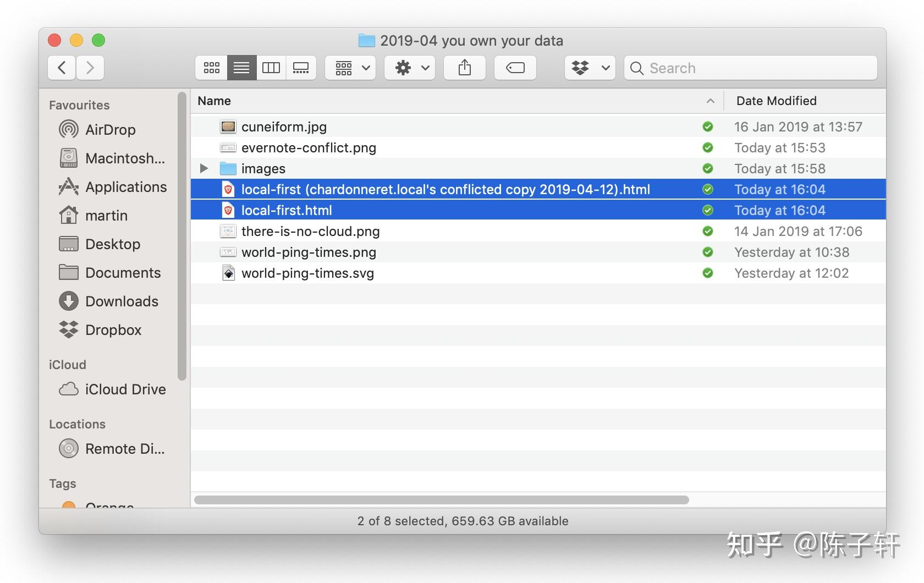Select list view mode toggle
The height and width of the screenshot is (583, 924).
click(241, 68)
